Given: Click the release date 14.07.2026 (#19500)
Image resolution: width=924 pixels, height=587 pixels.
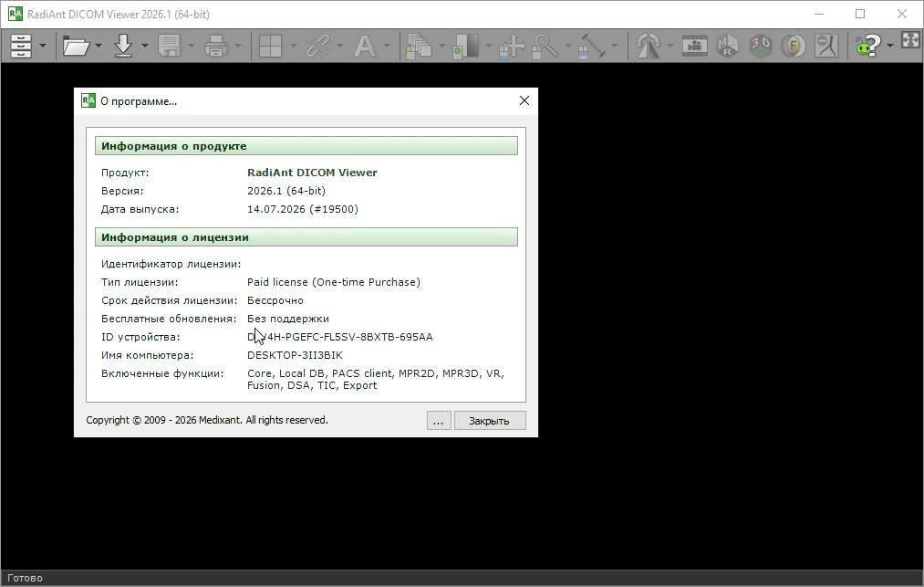Looking at the screenshot, I should 303,209.
